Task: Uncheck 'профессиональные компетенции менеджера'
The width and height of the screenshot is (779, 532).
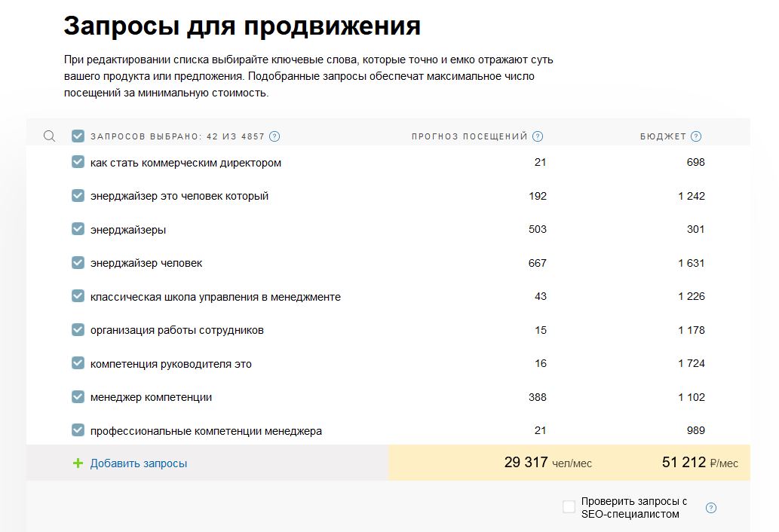Action: click(76, 430)
